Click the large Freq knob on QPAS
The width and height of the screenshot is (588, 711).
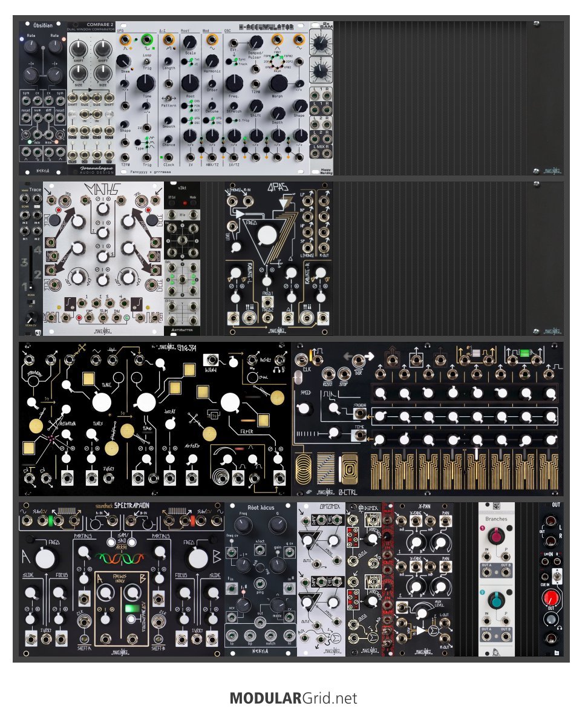click(x=267, y=235)
